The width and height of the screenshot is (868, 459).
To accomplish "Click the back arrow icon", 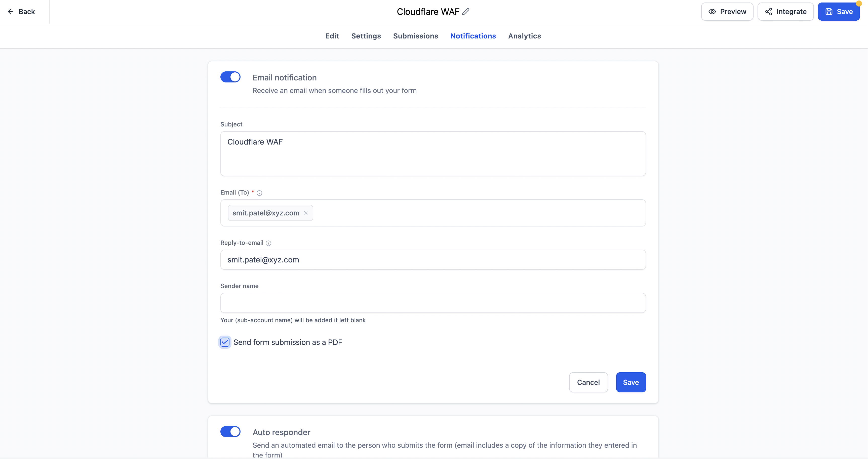I will coord(11,12).
